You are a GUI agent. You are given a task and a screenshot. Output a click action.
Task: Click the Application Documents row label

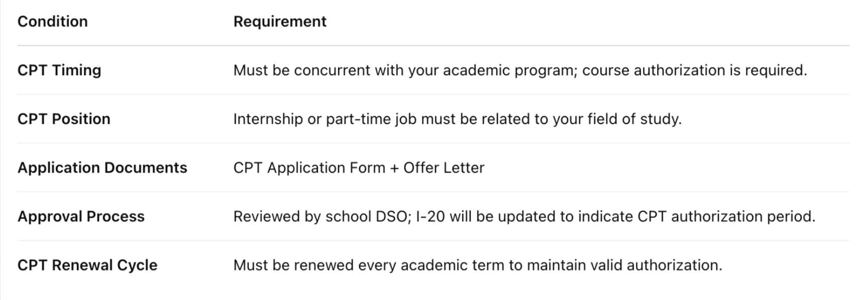[102, 168]
